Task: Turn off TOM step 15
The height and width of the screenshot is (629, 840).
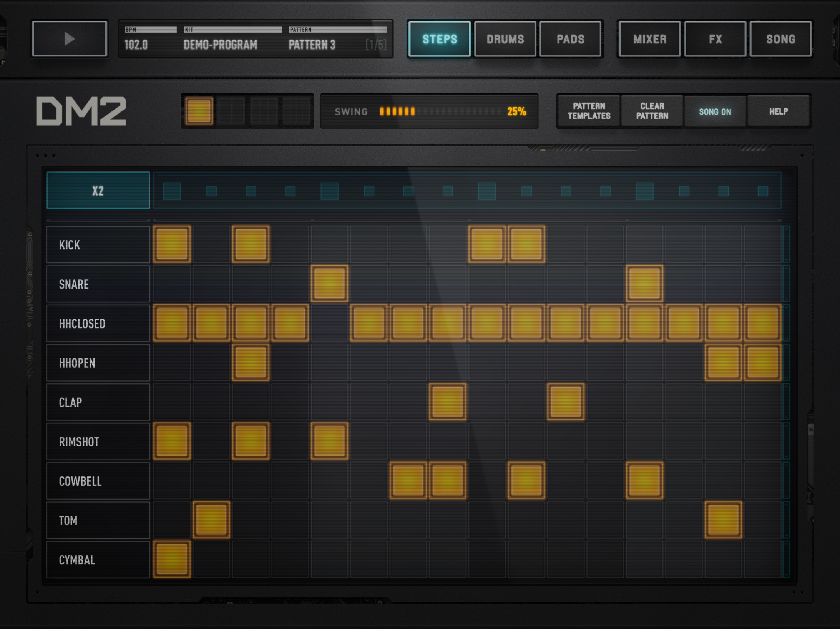Action: click(723, 520)
